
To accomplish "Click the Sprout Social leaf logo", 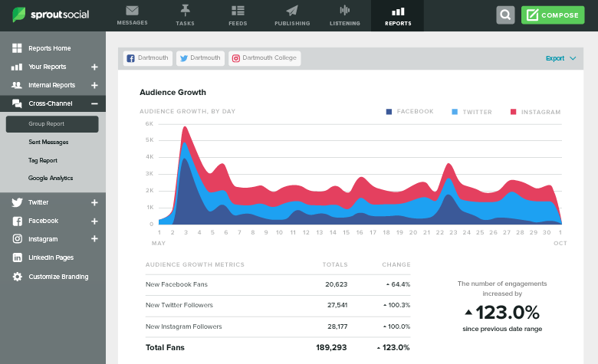I will point(19,15).
